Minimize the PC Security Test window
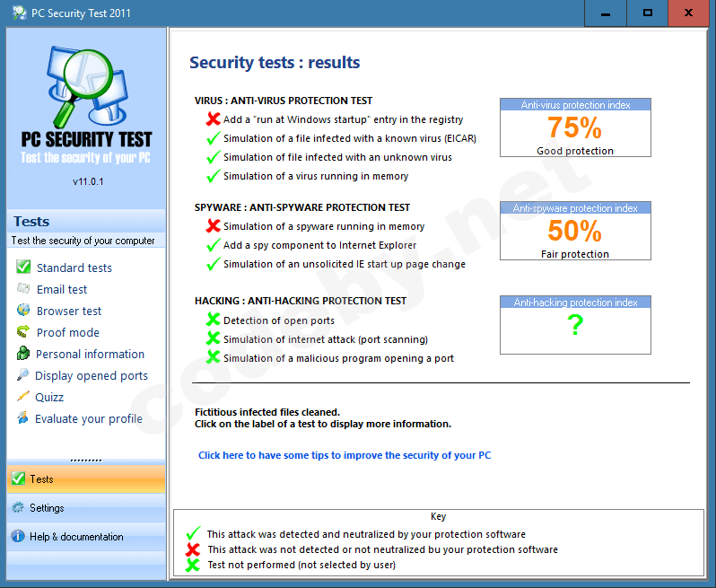 tap(606, 13)
